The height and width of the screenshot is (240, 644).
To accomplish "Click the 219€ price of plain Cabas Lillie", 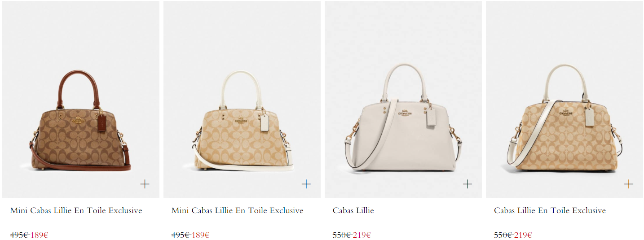I will [x=362, y=235].
